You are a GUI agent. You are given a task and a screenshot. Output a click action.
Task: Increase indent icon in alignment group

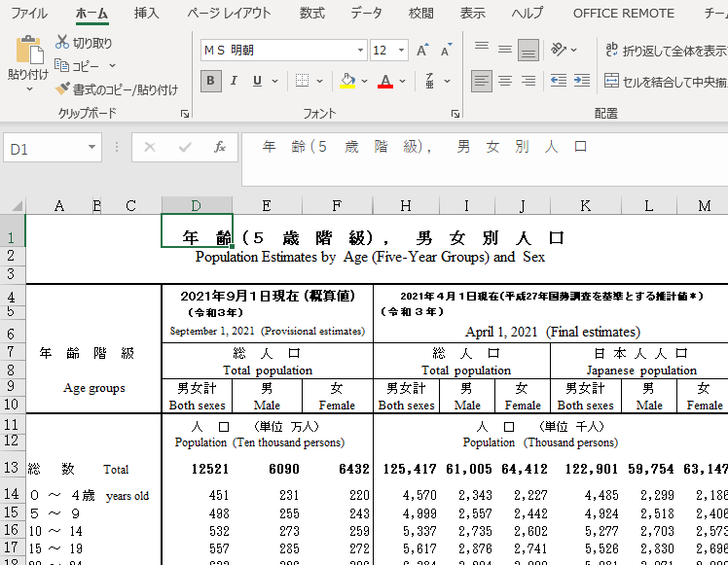[x=582, y=81]
